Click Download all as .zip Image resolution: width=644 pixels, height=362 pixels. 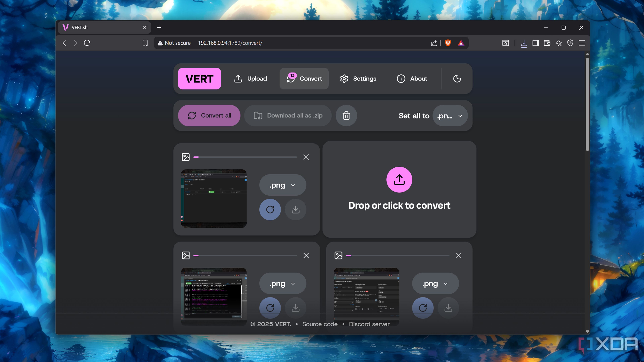288,115
